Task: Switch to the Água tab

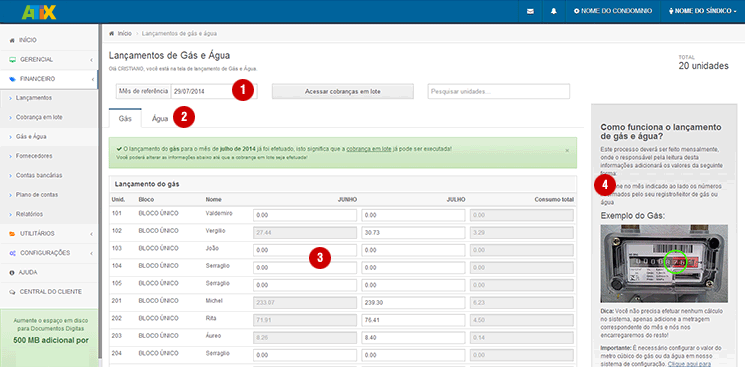Action: tap(160, 119)
